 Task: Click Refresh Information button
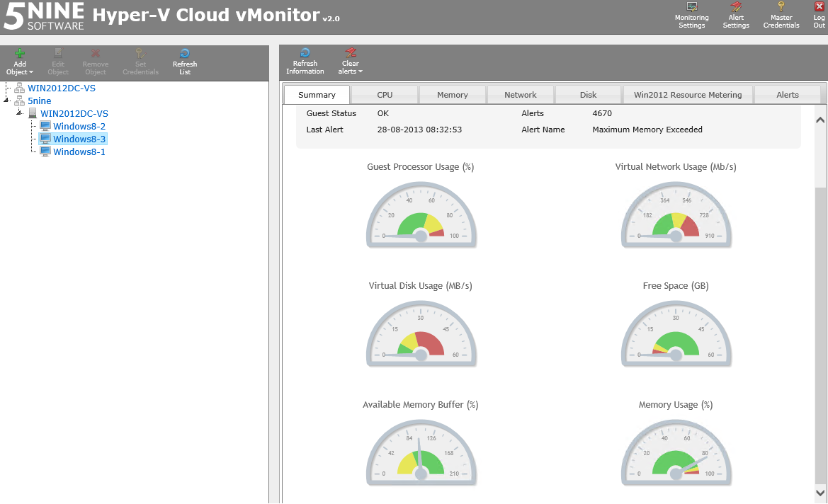tap(305, 61)
